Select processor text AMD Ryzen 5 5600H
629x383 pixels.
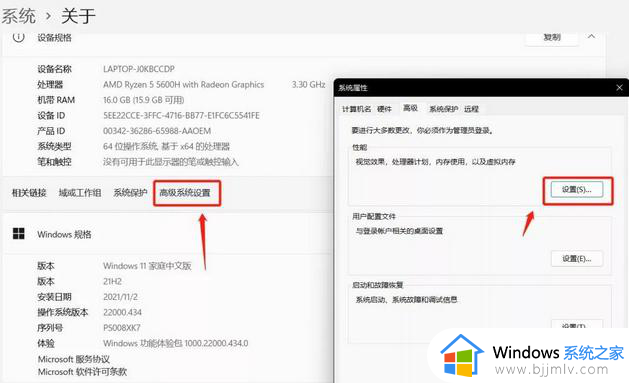click(x=183, y=85)
